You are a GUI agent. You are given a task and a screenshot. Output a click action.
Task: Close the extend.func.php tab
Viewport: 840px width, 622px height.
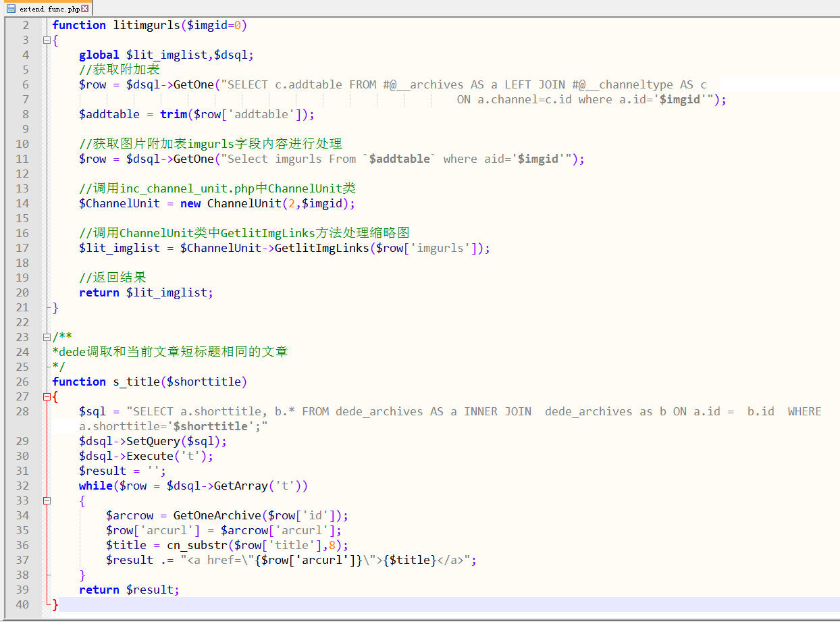click(84, 9)
